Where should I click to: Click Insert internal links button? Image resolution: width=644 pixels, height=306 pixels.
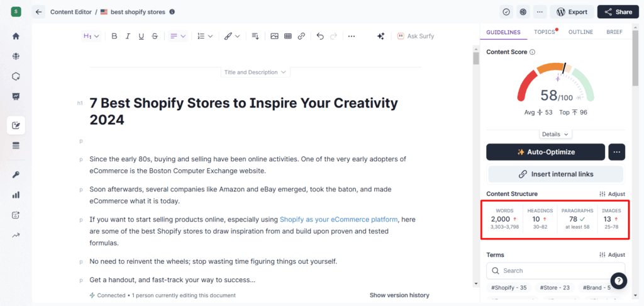tap(556, 174)
